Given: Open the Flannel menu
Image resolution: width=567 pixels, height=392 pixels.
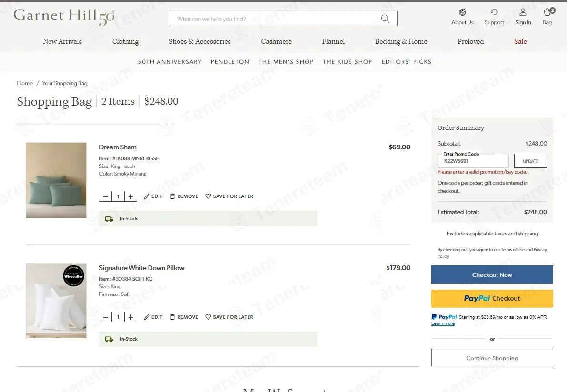Looking at the screenshot, I should (x=333, y=41).
